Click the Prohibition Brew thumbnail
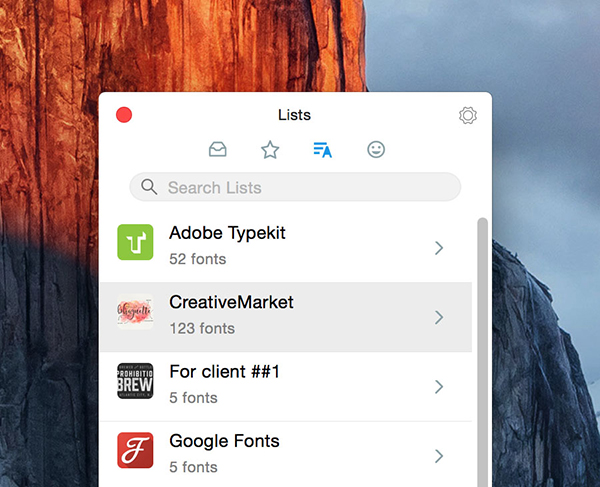 click(x=135, y=381)
